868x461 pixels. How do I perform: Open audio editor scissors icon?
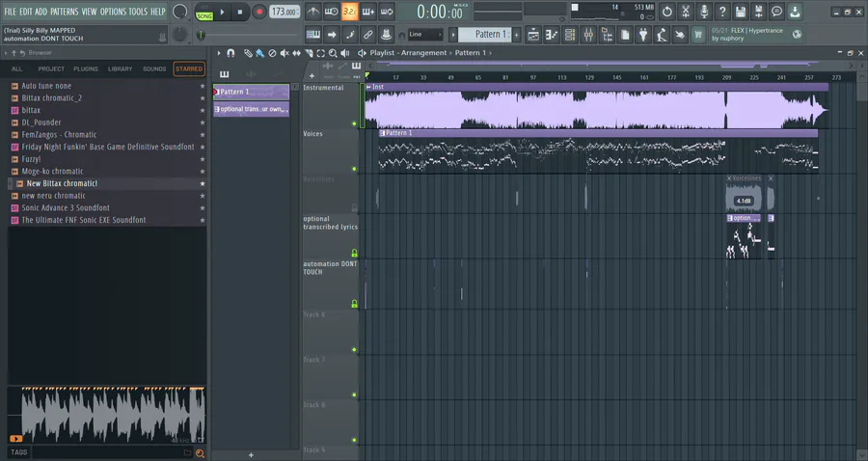(x=686, y=12)
